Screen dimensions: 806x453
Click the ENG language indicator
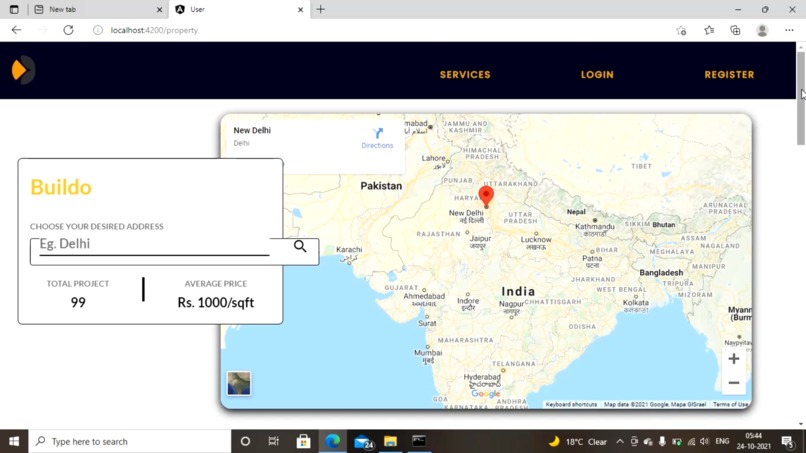click(x=722, y=441)
